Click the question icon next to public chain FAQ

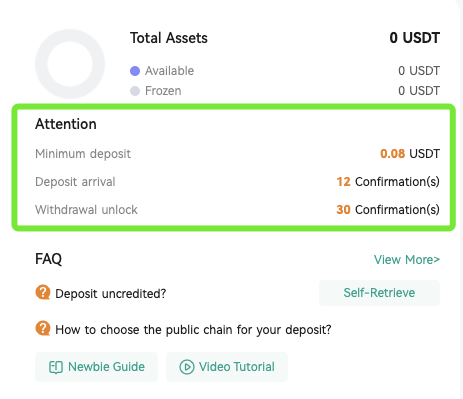click(43, 328)
